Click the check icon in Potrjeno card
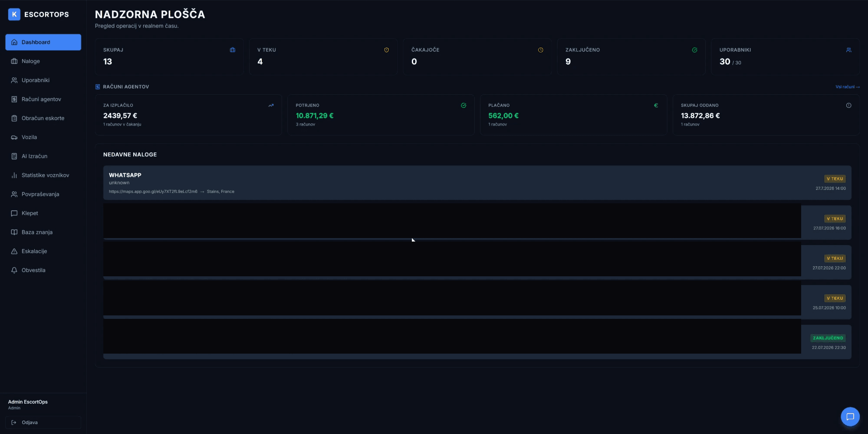The height and width of the screenshot is (434, 868). point(464,105)
